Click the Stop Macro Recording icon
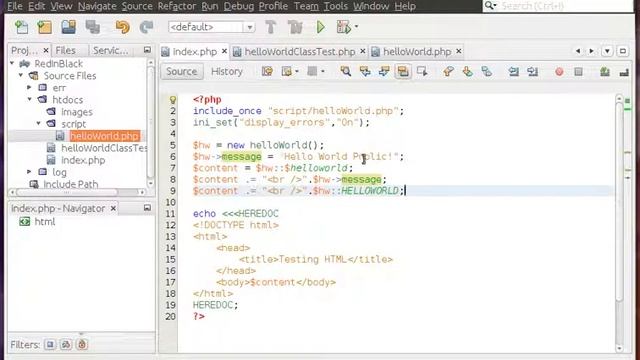This screenshot has width=640, height=360. 578,72
